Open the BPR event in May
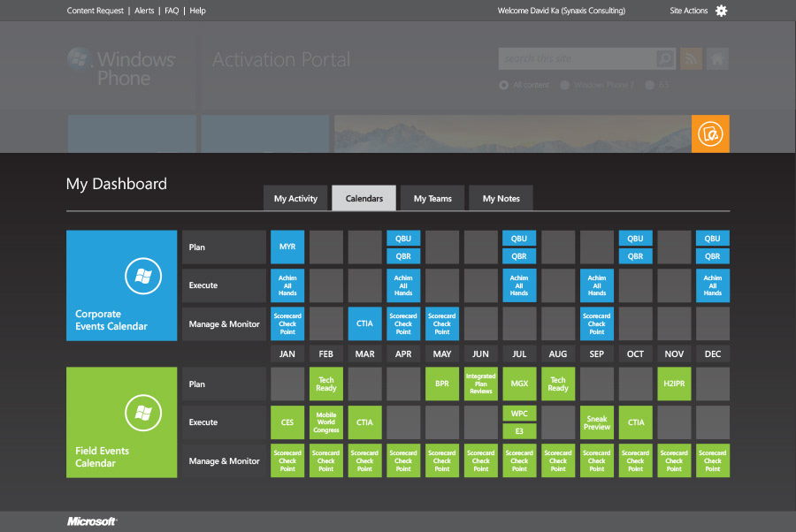Image resolution: width=796 pixels, height=532 pixels. pos(442,384)
